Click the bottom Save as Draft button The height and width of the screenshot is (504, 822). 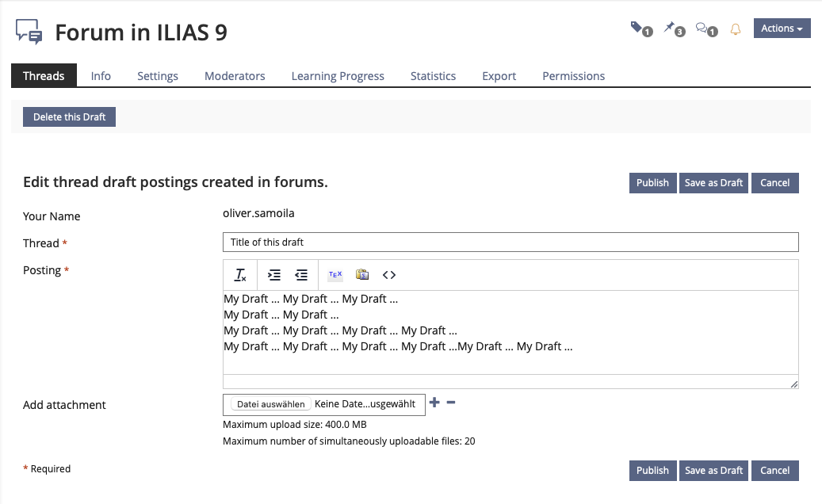(x=713, y=471)
